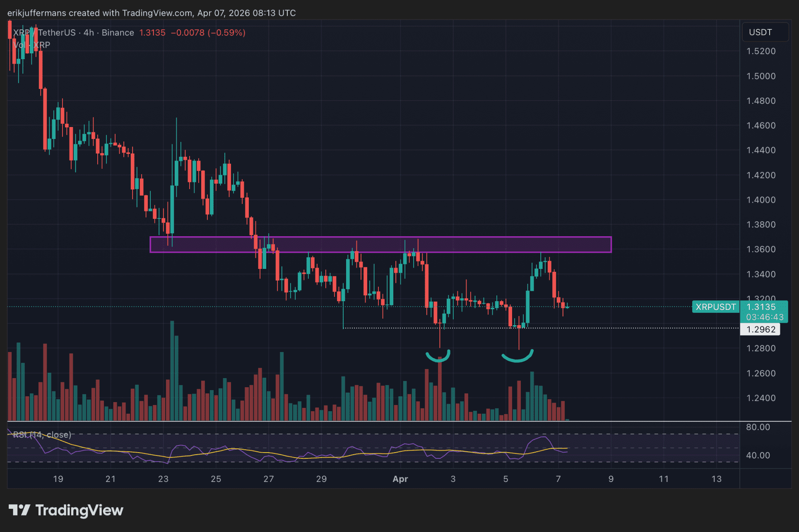The width and height of the screenshot is (799, 532).
Task: Click the TradingView logo icon
Action: [x=19, y=510]
